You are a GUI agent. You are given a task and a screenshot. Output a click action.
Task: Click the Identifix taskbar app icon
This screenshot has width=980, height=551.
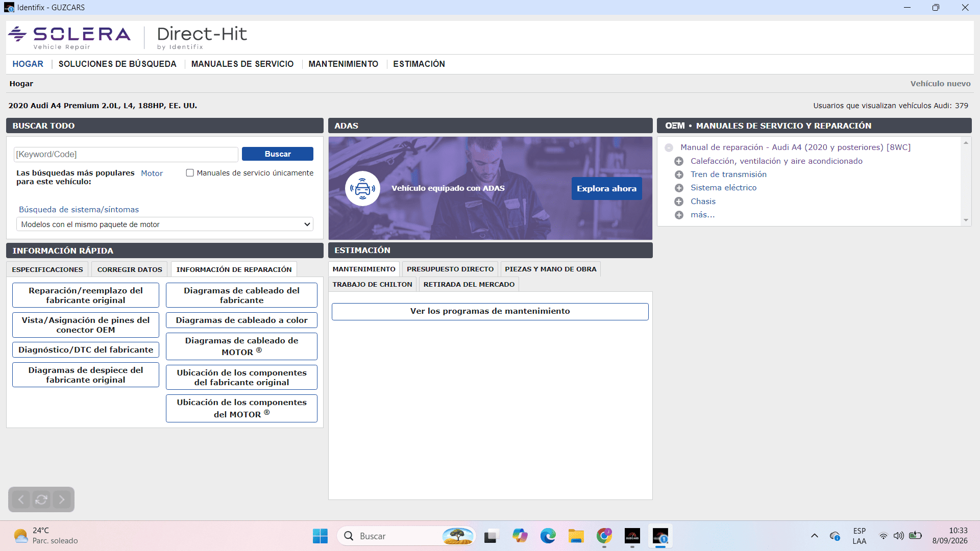[x=660, y=536]
